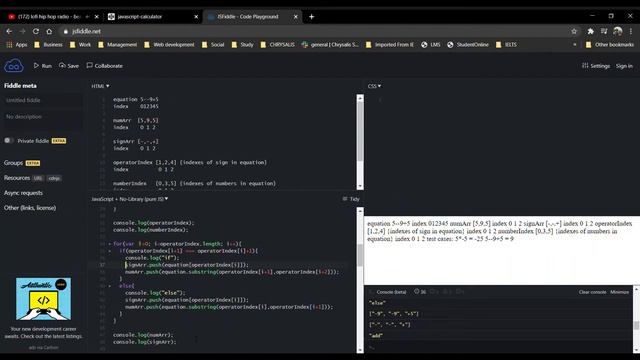
Task: Save the current fiddle
Action: [69, 66]
